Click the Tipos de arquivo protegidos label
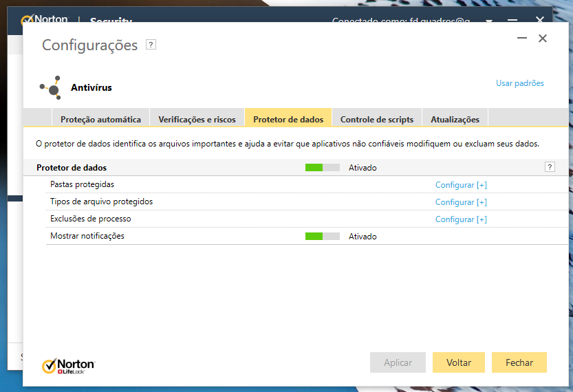The image size is (573, 392). [102, 202]
